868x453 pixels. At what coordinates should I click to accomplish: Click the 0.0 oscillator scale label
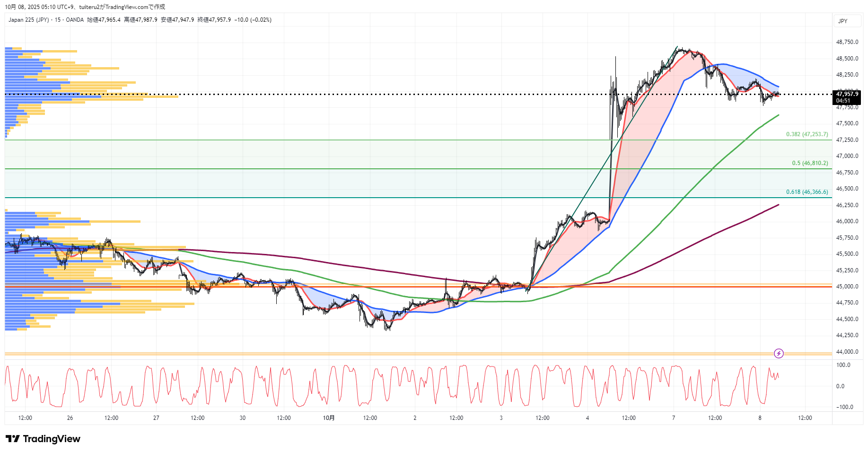coord(840,386)
